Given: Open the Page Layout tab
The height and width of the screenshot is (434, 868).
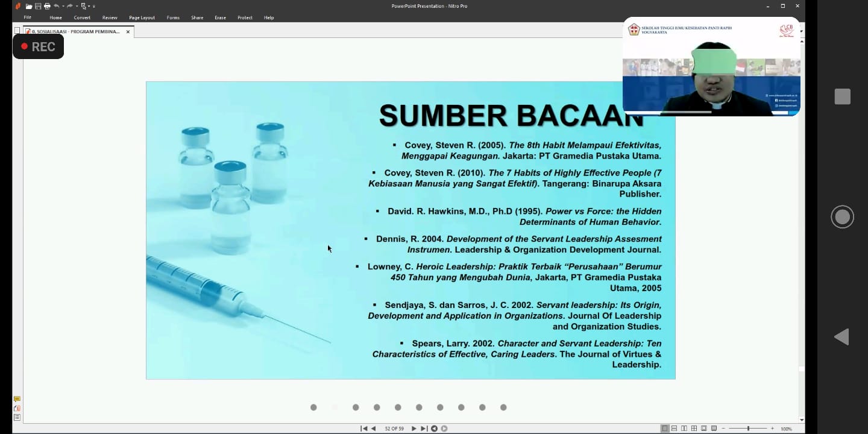Looking at the screenshot, I should [142, 17].
